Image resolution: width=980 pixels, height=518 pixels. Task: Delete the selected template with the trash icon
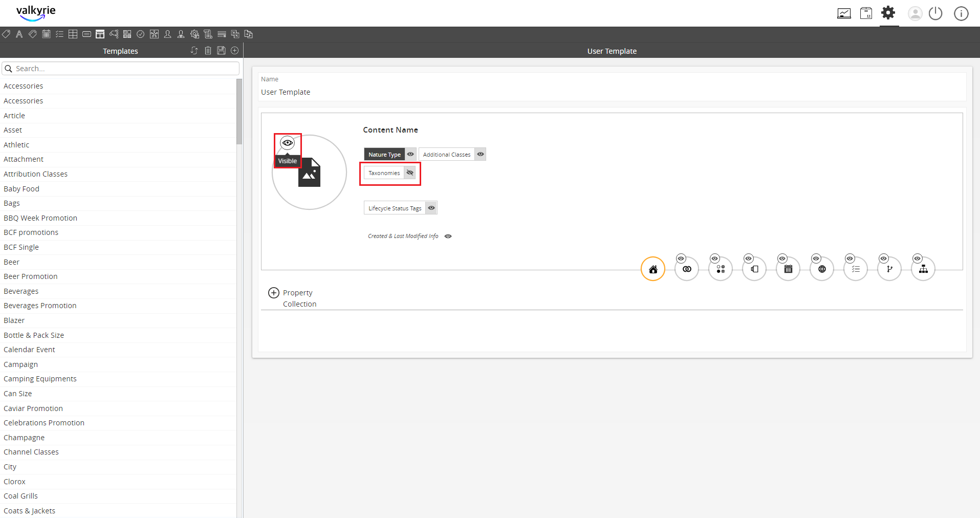click(208, 51)
